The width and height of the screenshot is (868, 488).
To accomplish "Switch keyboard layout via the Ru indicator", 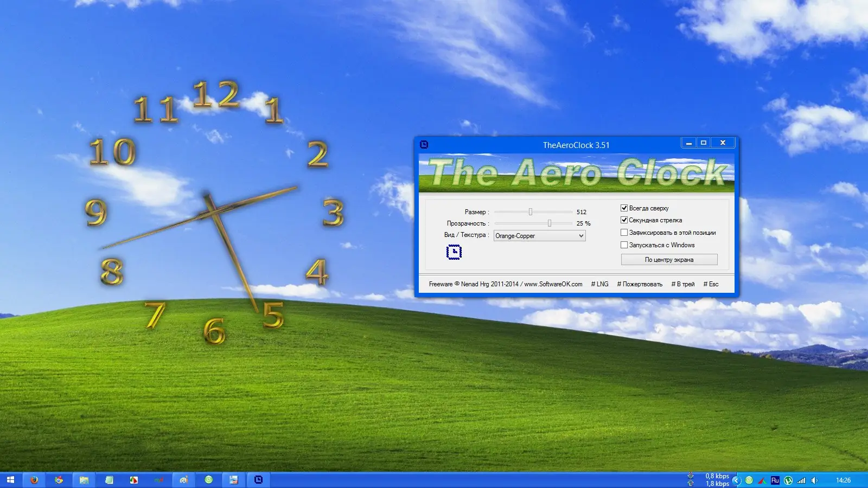I will point(775,480).
